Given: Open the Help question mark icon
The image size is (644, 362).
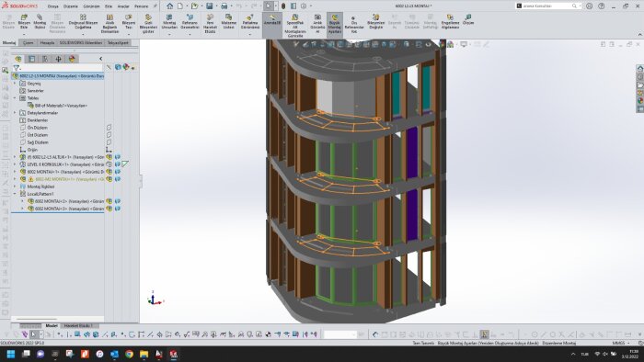Looking at the screenshot, I should (x=602, y=6).
